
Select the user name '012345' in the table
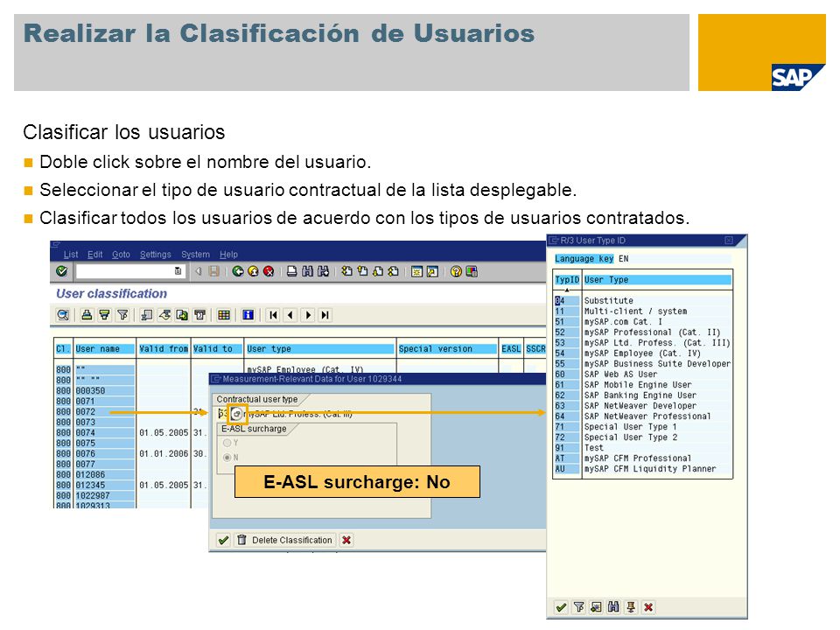point(104,486)
